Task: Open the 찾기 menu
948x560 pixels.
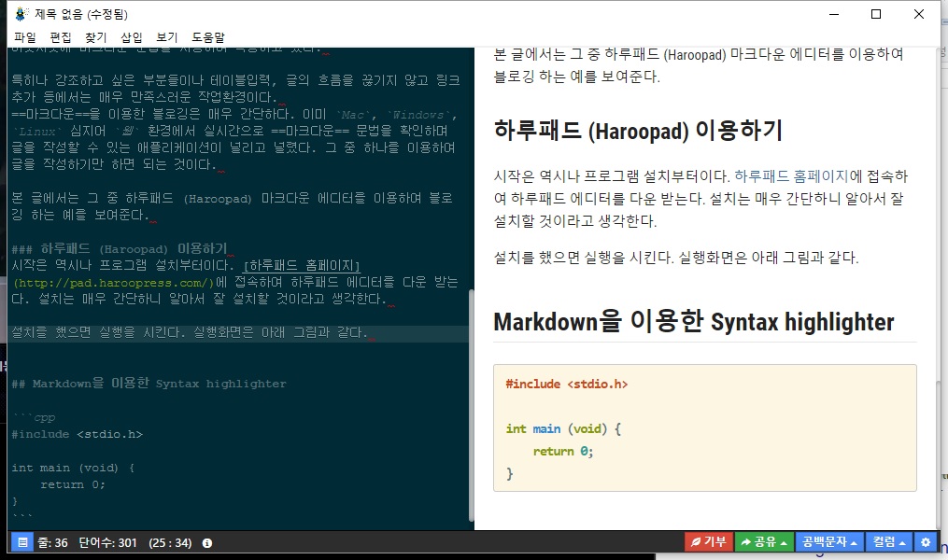Action: coord(95,37)
